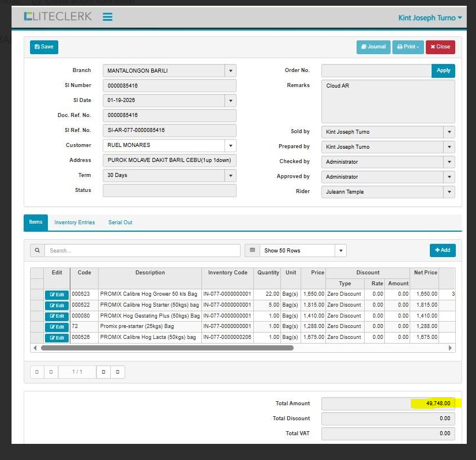
Task: Switch to the Serial Out tab
Action: (120, 223)
